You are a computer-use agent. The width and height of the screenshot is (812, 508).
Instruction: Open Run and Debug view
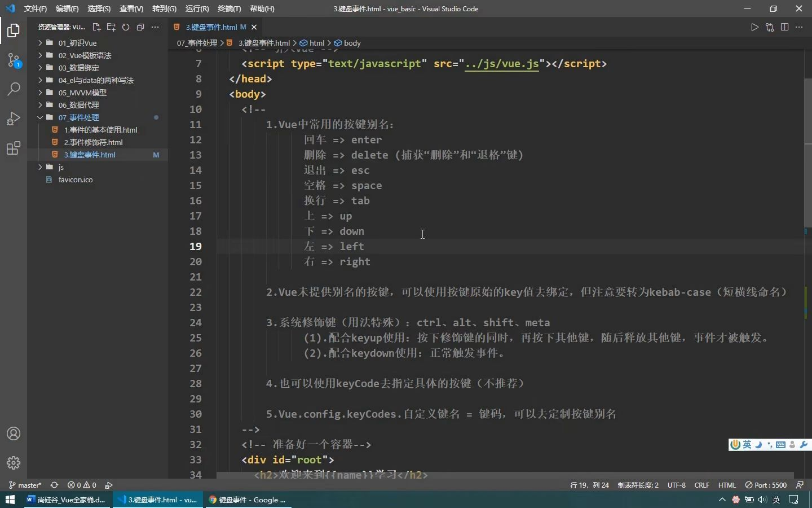14,119
